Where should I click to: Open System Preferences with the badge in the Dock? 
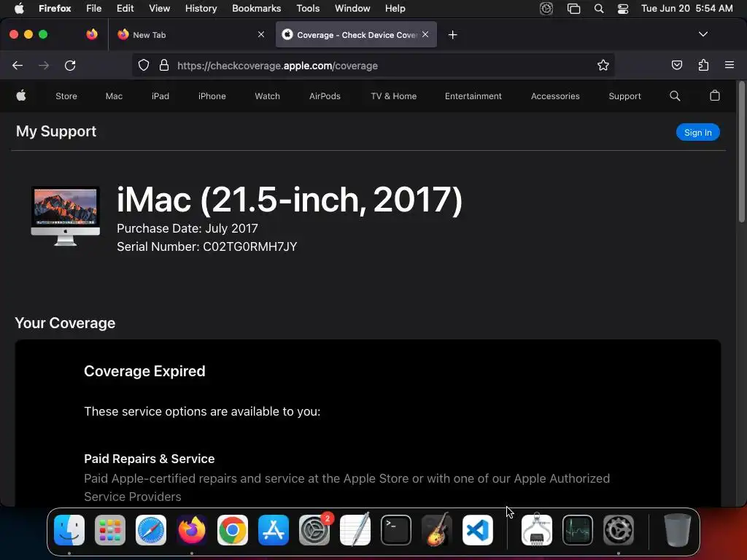click(x=314, y=530)
